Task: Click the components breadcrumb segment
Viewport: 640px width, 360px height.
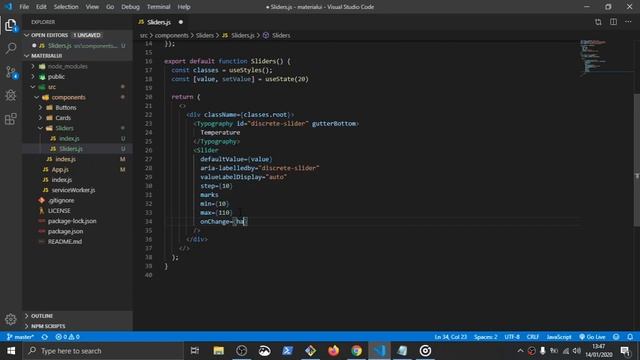Action: (x=171, y=36)
